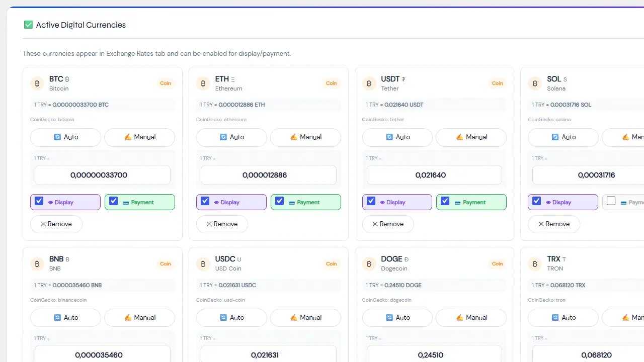
Task: Toggle Payment checkbox for Bitcoin
Action: tap(114, 201)
